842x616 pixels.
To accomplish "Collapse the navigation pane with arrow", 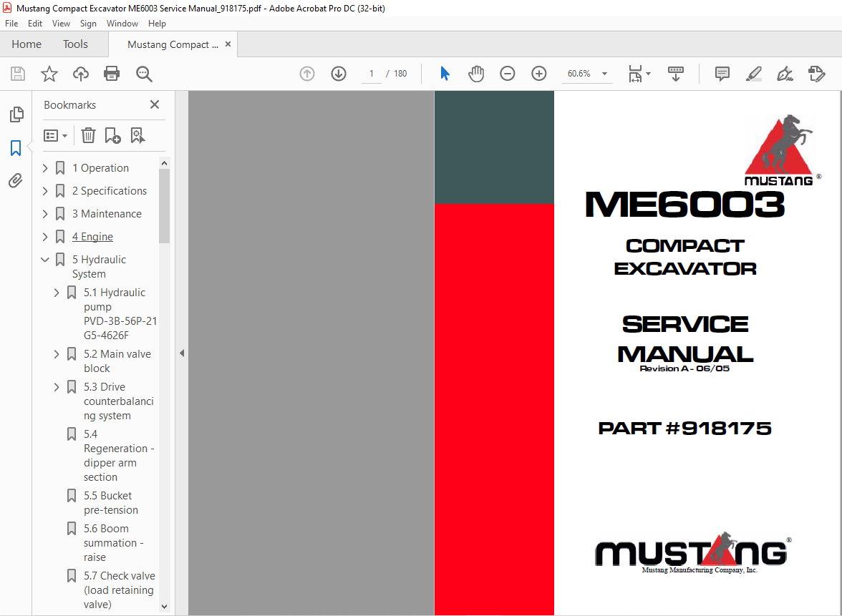I will point(182,353).
